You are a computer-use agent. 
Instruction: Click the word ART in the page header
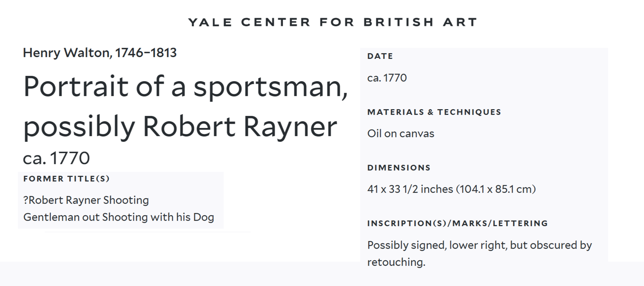460,22
